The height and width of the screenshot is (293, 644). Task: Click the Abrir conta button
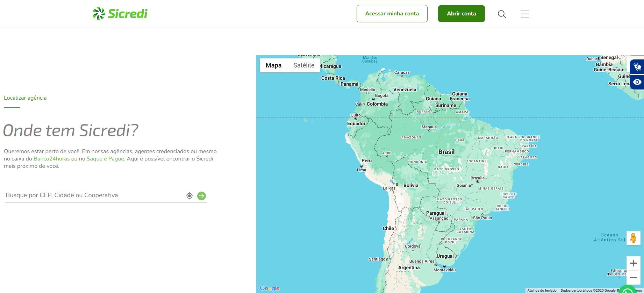click(461, 14)
